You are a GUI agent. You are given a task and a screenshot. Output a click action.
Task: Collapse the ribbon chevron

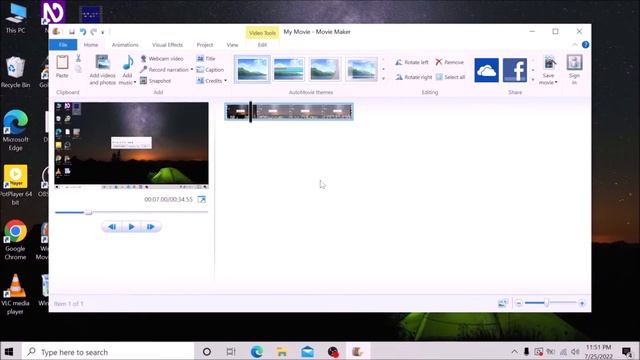coord(575,44)
